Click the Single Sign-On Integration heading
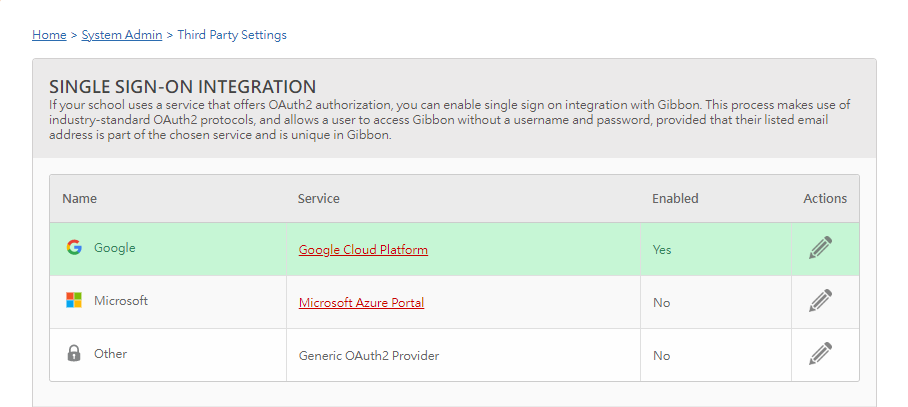Screen dimensions: 908x407 tap(182, 87)
